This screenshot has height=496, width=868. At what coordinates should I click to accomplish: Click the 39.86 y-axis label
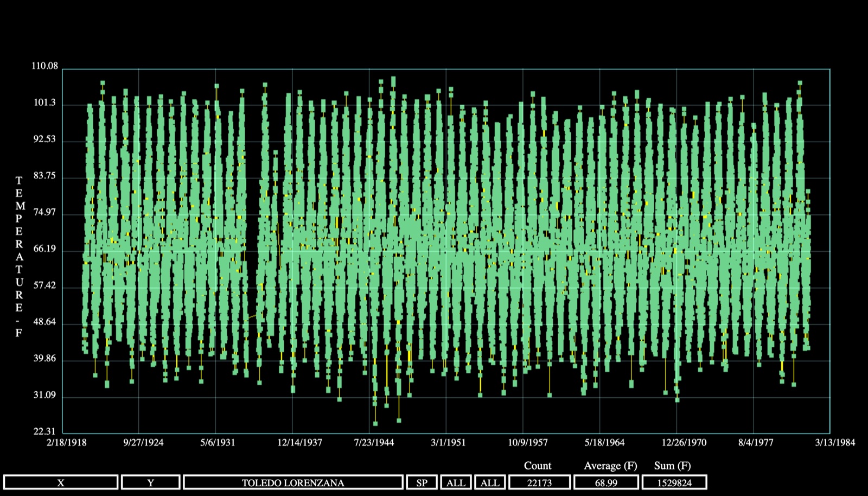point(44,359)
